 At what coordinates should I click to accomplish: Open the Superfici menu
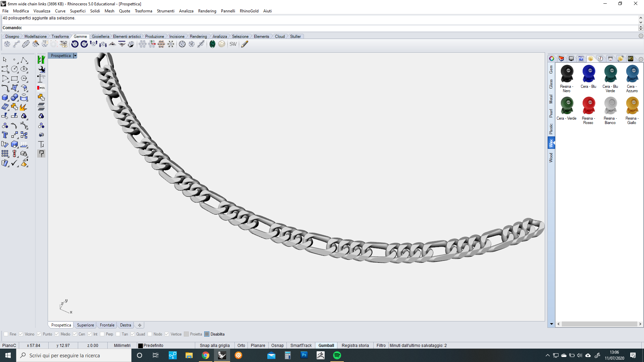point(77,11)
